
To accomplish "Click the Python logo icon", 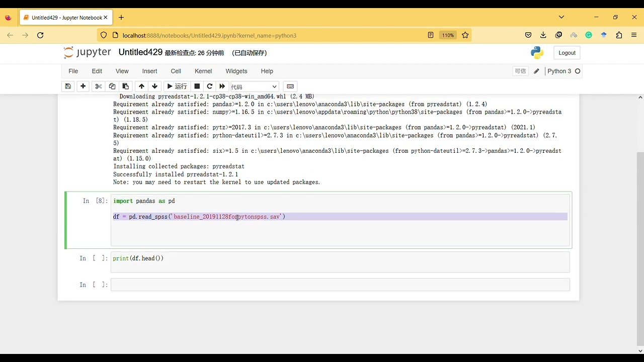I will 537,52.
